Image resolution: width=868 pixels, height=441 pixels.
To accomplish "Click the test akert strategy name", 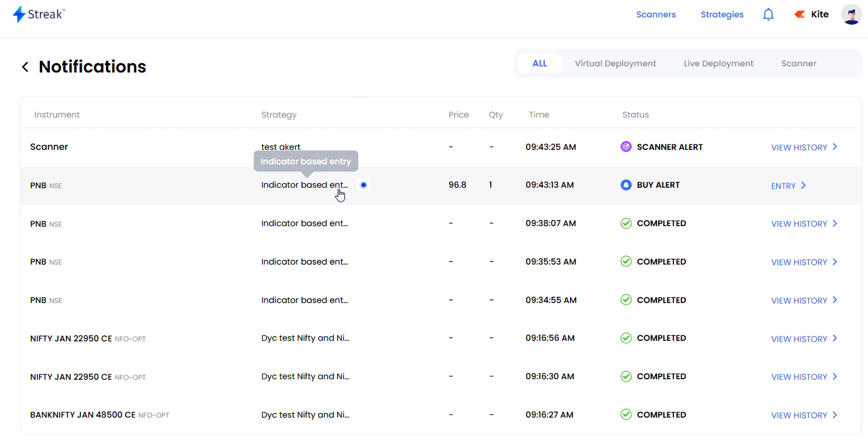I will (x=281, y=147).
